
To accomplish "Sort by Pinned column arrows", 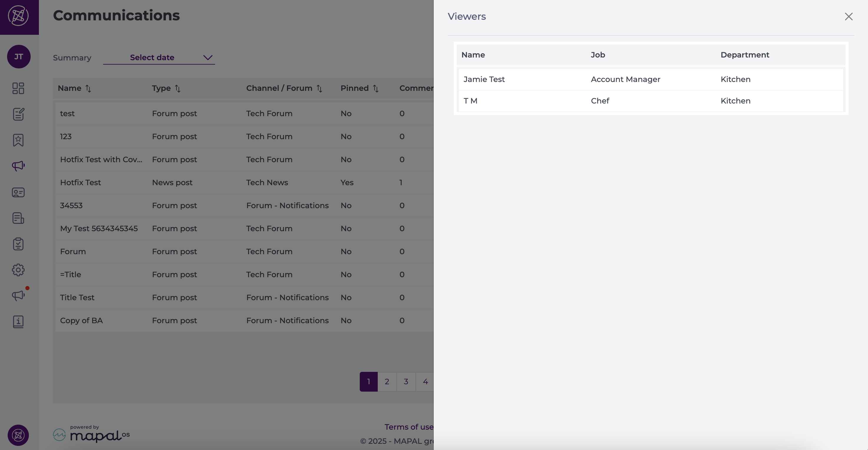I will click(x=375, y=88).
